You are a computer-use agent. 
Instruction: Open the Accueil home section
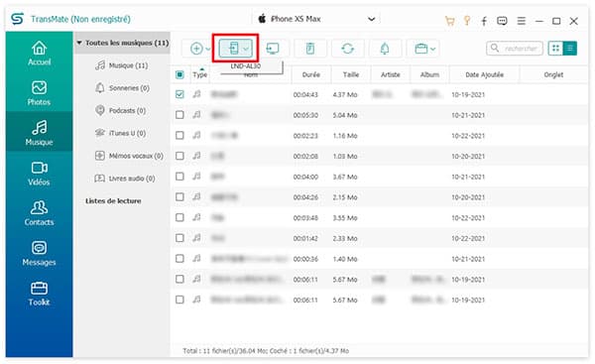pyautogui.click(x=39, y=53)
